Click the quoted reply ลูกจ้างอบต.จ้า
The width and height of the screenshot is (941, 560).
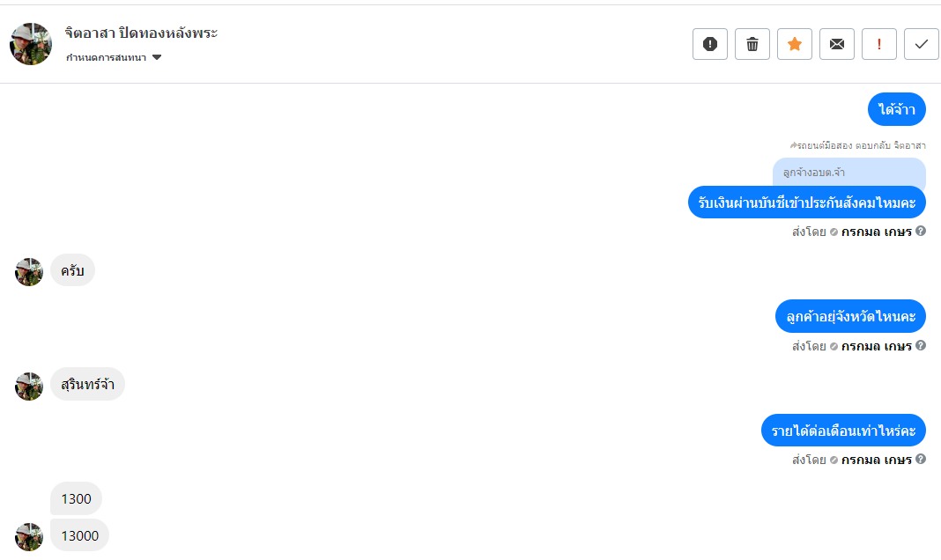coord(848,173)
